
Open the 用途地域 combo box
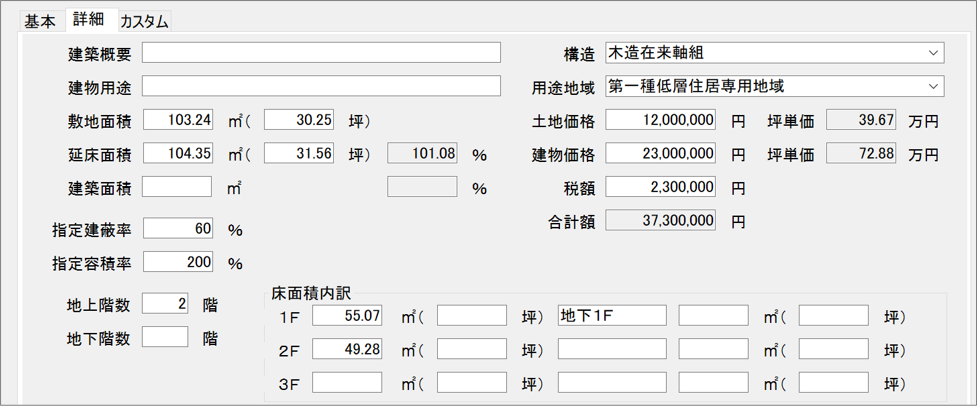coord(933,86)
